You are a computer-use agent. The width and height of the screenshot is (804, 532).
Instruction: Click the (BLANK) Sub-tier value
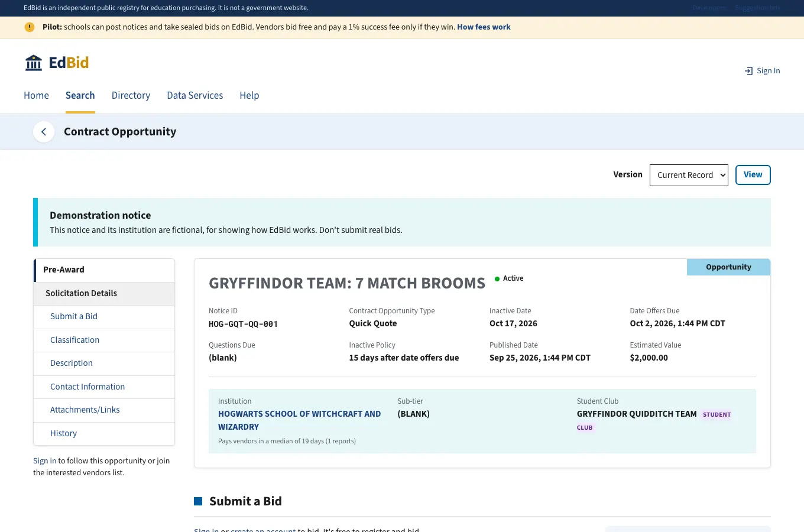coord(414,414)
